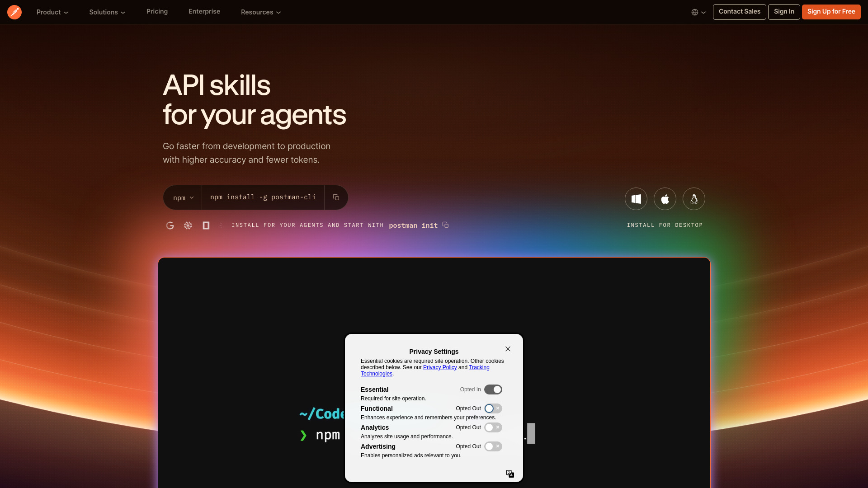Go to the Enterprise page
This screenshot has width=868, height=488.
pos(204,12)
